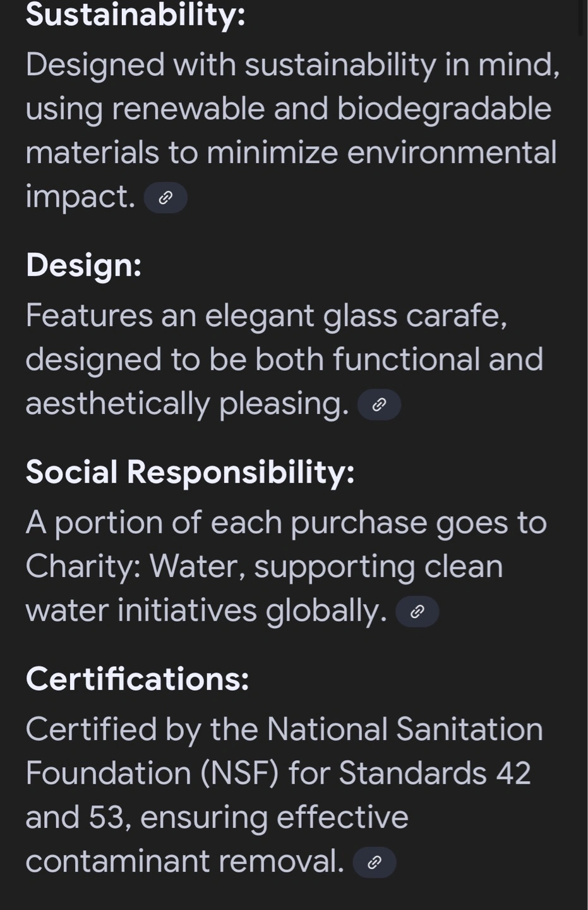Click the Sustainability heading
This screenshot has width=588, height=910.
[136, 15]
